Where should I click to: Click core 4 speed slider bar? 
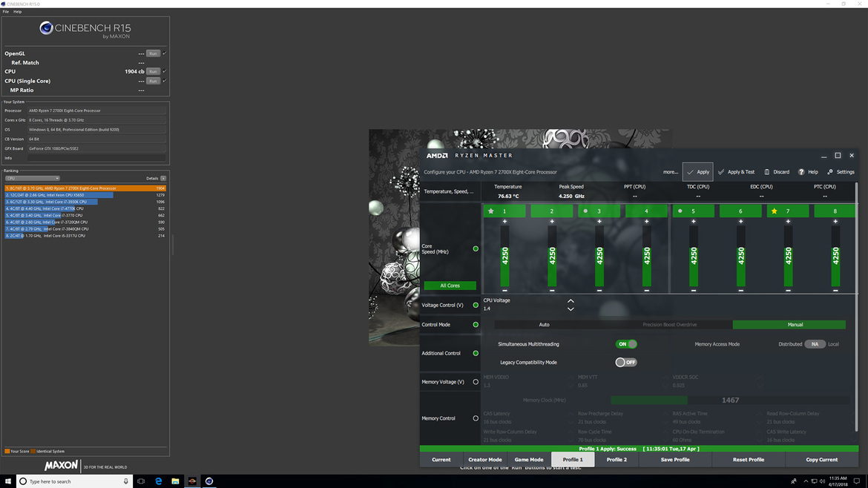[x=647, y=256]
